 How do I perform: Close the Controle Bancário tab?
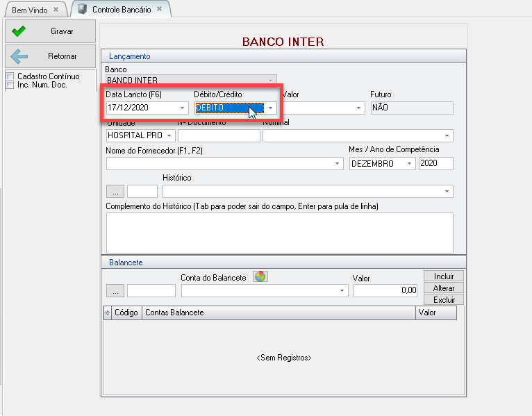[x=159, y=9]
